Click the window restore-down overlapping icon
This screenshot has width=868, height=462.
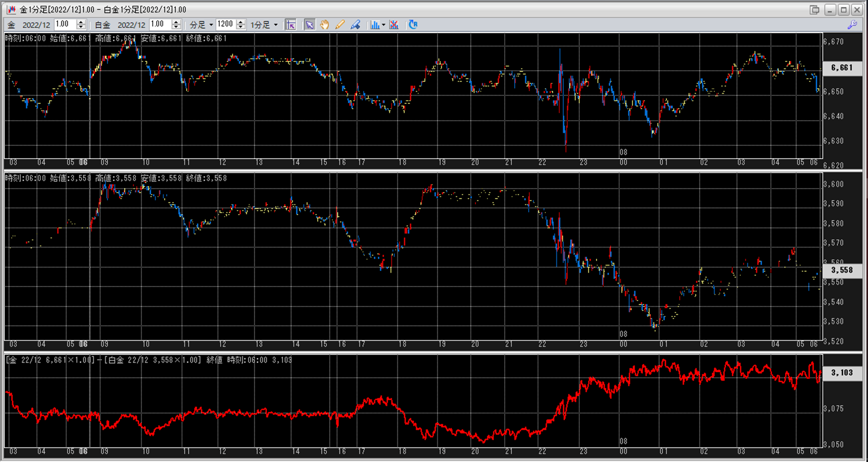[815, 9]
